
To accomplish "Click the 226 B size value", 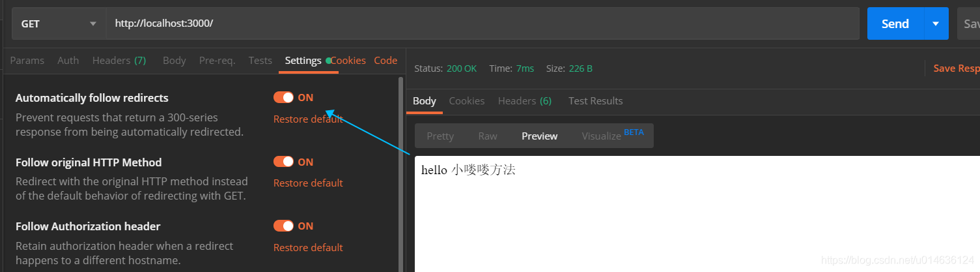I will pos(580,68).
